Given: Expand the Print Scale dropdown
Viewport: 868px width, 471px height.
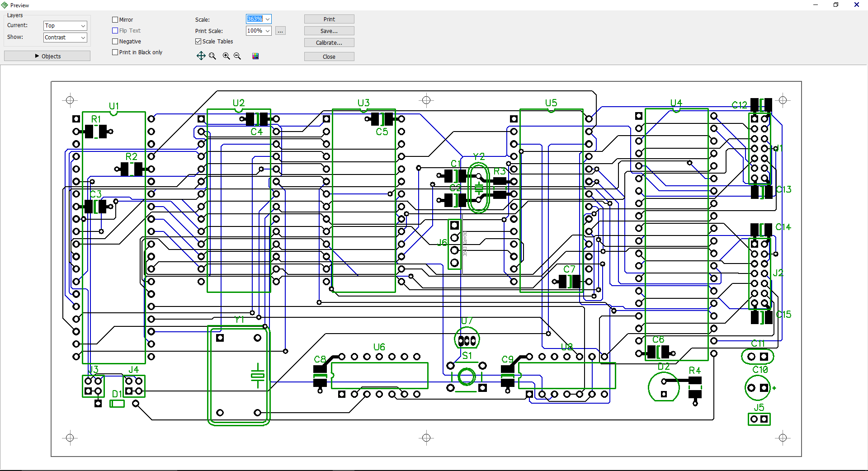Looking at the screenshot, I should (x=268, y=31).
